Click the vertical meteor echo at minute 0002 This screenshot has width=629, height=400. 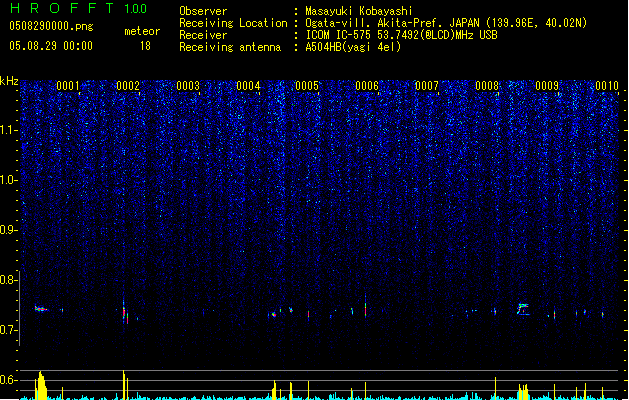coord(125,312)
